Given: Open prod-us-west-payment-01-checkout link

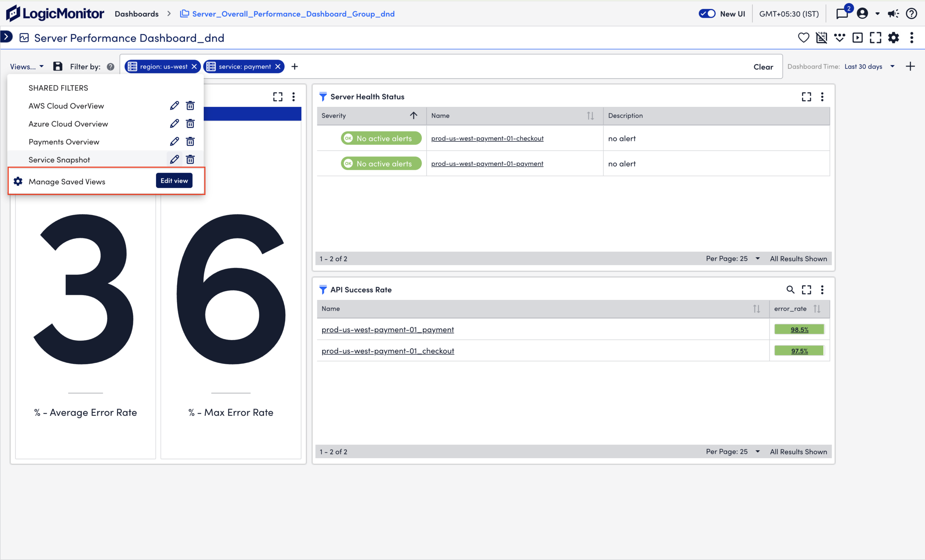Looking at the screenshot, I should [487, 138].
